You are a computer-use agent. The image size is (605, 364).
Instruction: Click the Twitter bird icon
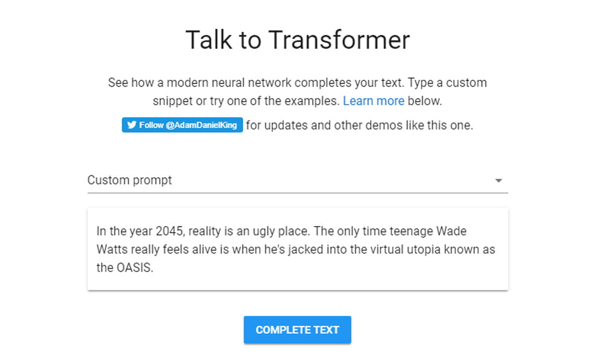(x=131, y=125)
